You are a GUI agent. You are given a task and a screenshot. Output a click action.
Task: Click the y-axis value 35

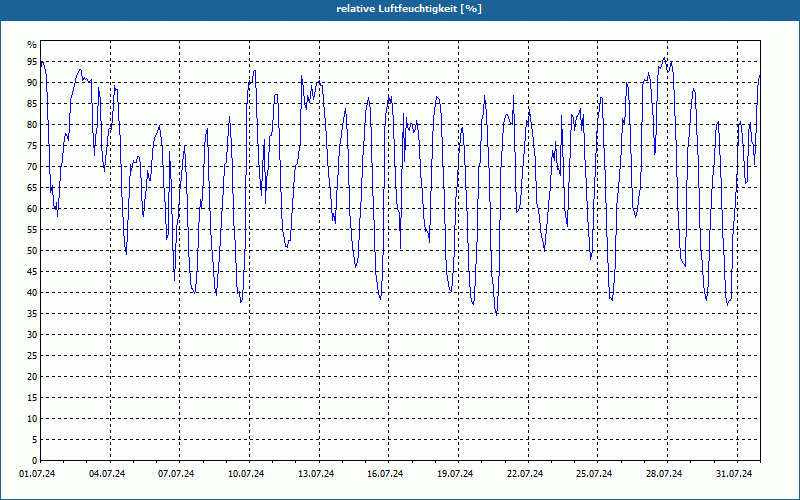click(x=32, y=314)
